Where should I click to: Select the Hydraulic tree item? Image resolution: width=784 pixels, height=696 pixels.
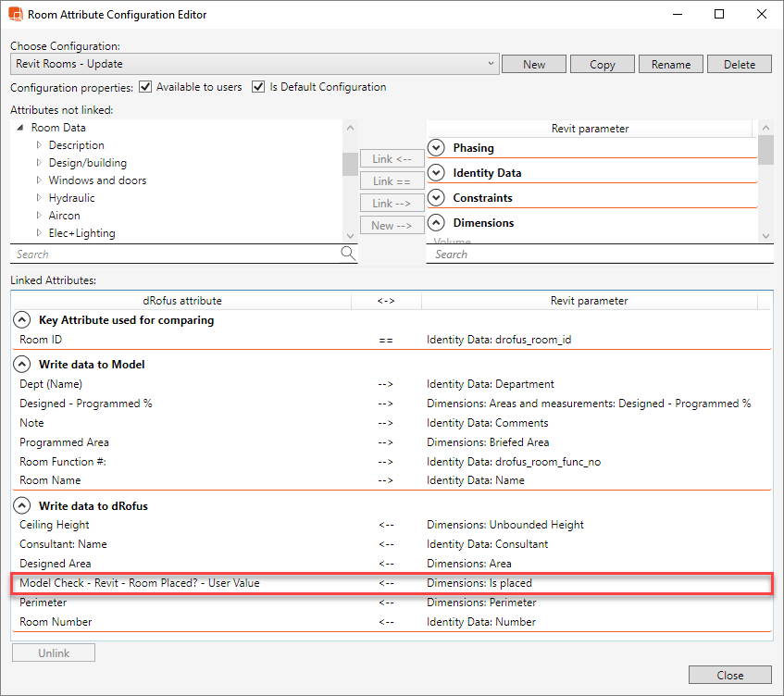(x=71, y=197)
